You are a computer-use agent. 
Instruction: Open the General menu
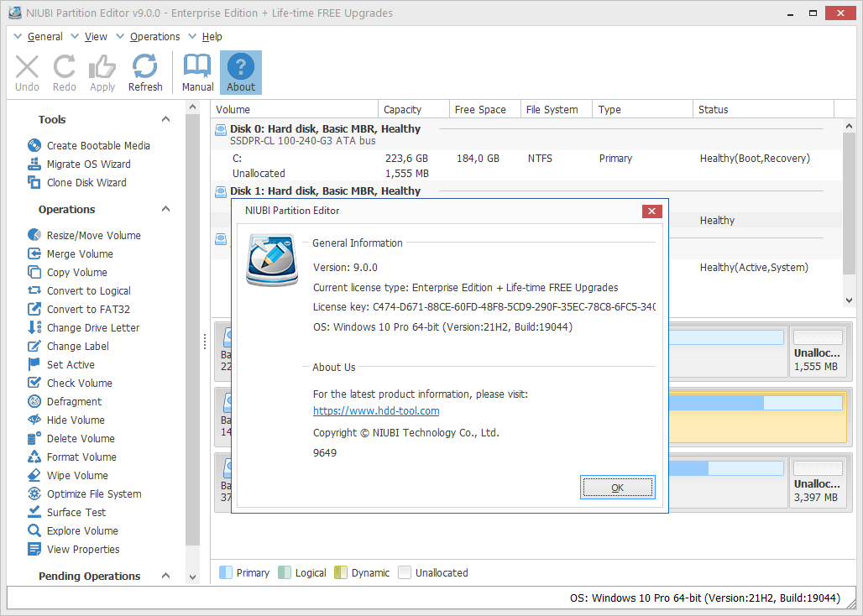click(x=45, y=36)
